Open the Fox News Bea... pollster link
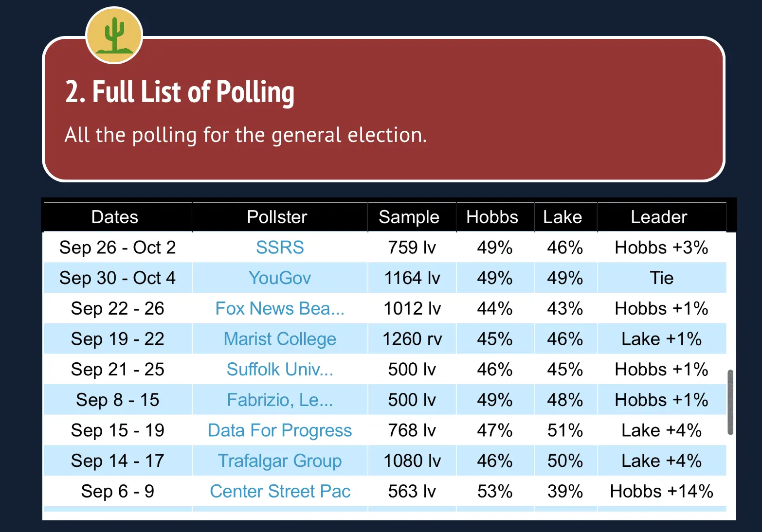762x532 pixels. (x=280, y=308)
